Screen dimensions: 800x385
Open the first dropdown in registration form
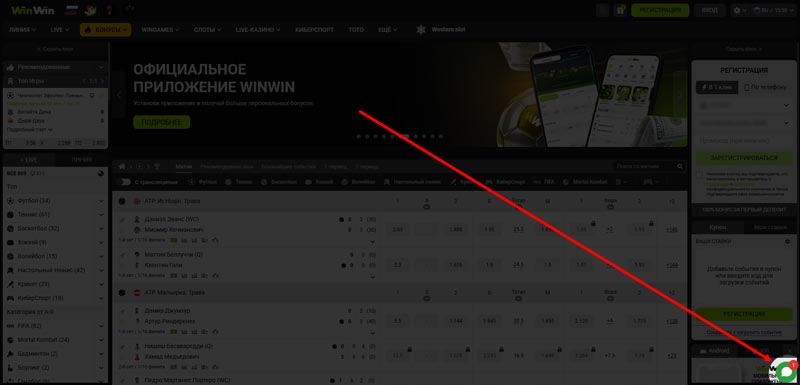[x=744, y=105]
